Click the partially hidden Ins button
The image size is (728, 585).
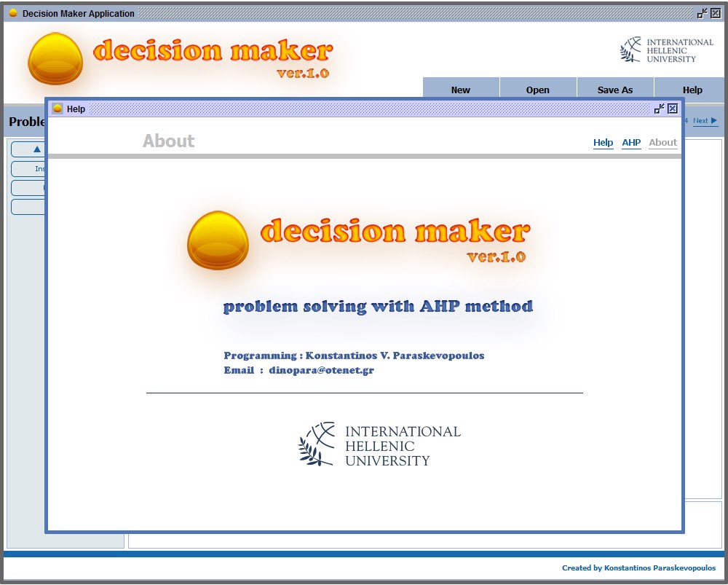pos(29,169)
